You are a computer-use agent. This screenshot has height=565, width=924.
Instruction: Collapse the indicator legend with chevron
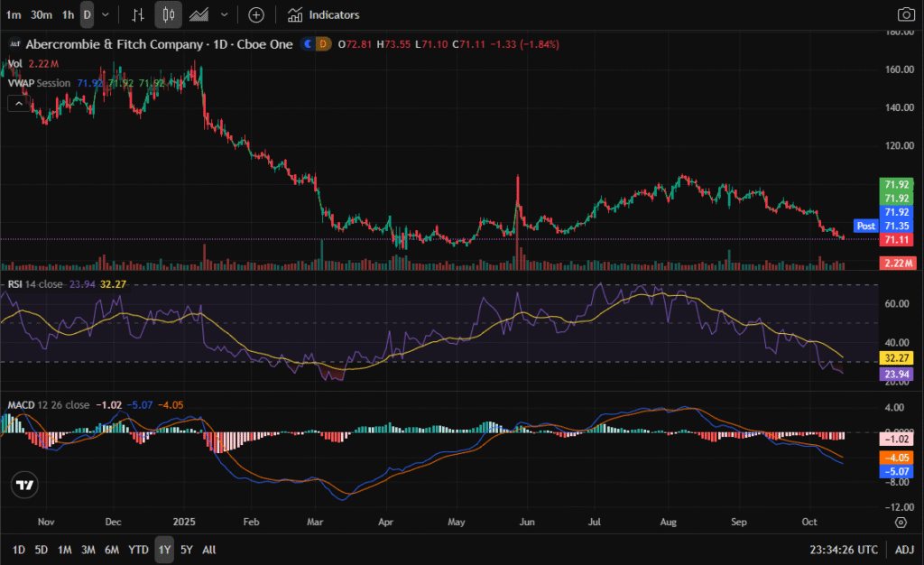(17, 103)
